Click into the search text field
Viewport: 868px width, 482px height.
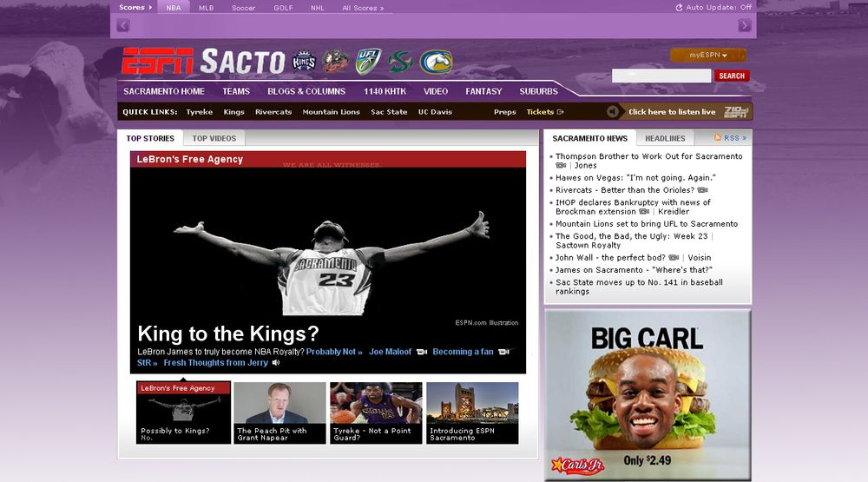coord(661,76)
